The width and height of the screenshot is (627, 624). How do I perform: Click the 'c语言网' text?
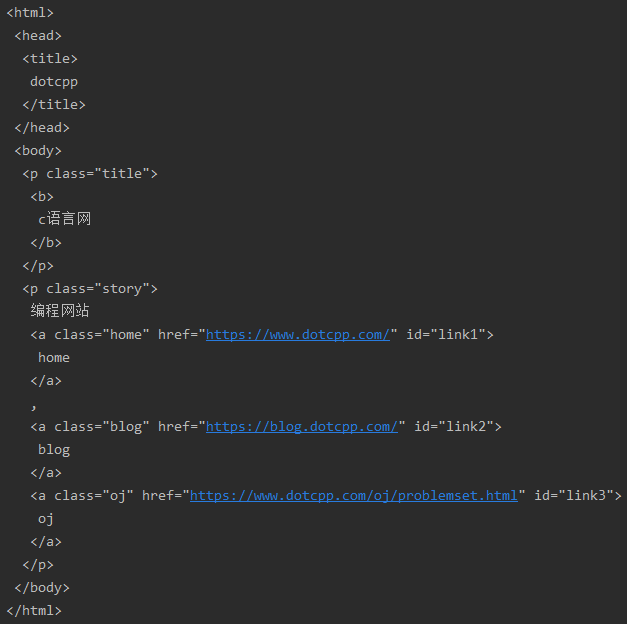(65, 219)
